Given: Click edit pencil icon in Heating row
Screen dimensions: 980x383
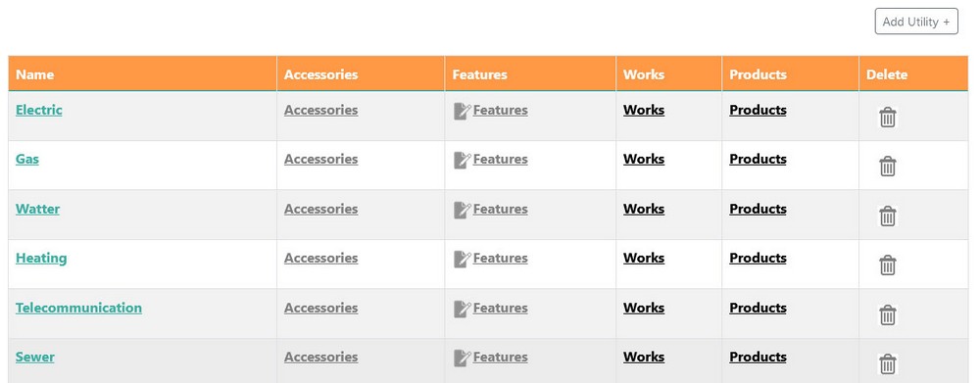Looking at the screenshot, I should pyautogui.click(x=462, y=260).
